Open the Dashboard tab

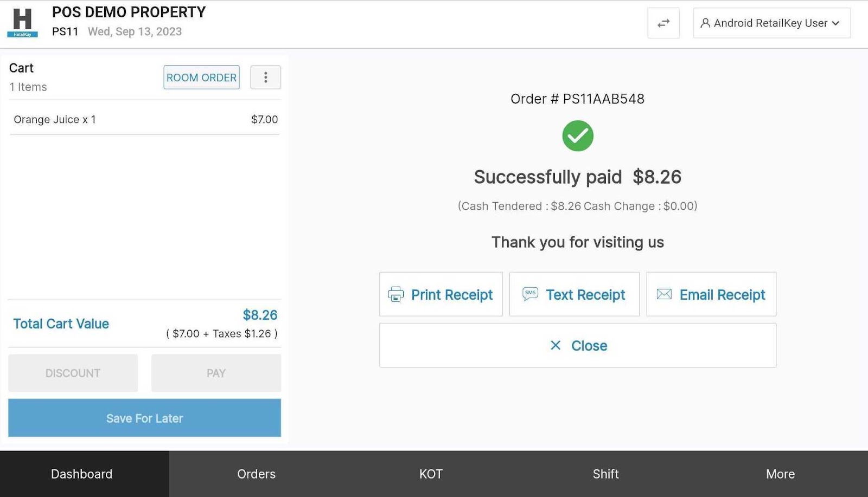click(x=82, y=474)
